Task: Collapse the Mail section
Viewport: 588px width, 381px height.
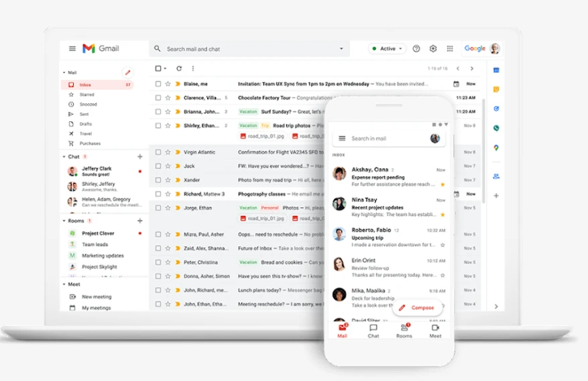Action: [64, 72]
